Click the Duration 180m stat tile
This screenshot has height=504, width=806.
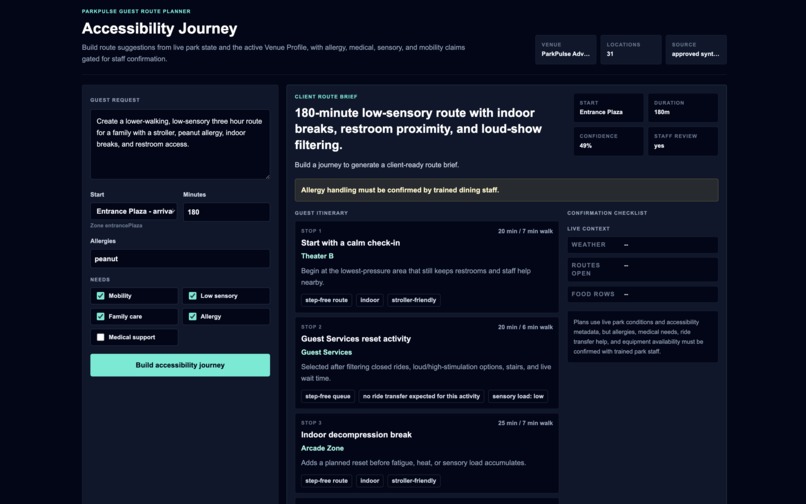[x=683, y=107]
